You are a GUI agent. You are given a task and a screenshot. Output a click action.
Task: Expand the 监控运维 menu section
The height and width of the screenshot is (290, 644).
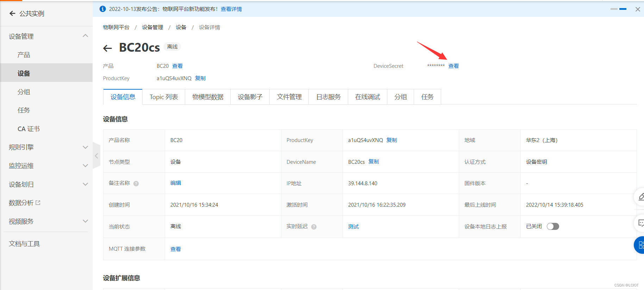coord(85,166)
